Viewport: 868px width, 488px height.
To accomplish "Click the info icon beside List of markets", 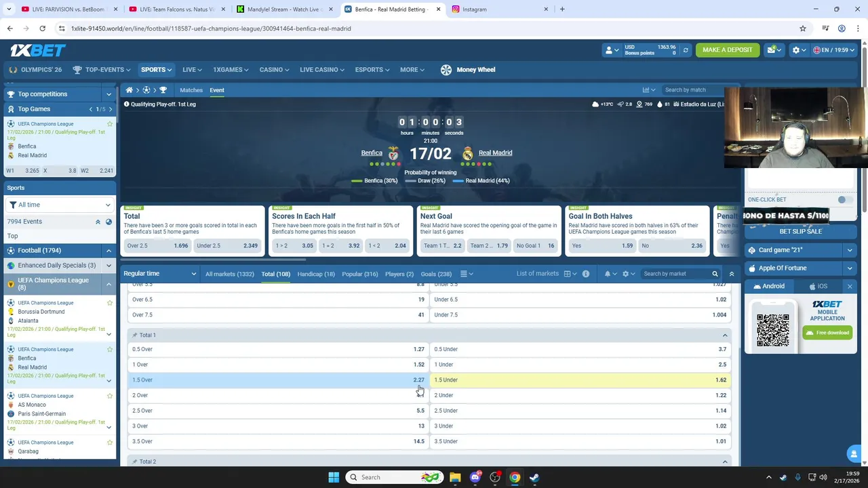I will [586, 274].
